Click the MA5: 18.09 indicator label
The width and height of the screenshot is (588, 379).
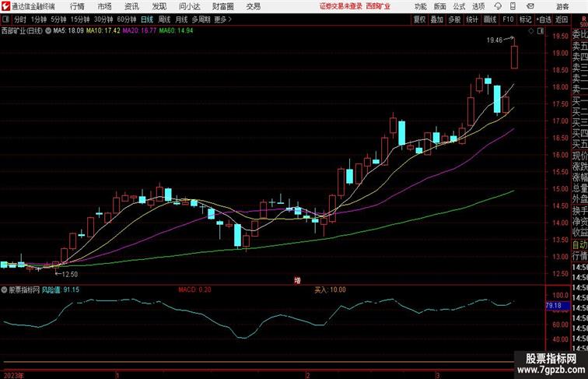(68, 31)
